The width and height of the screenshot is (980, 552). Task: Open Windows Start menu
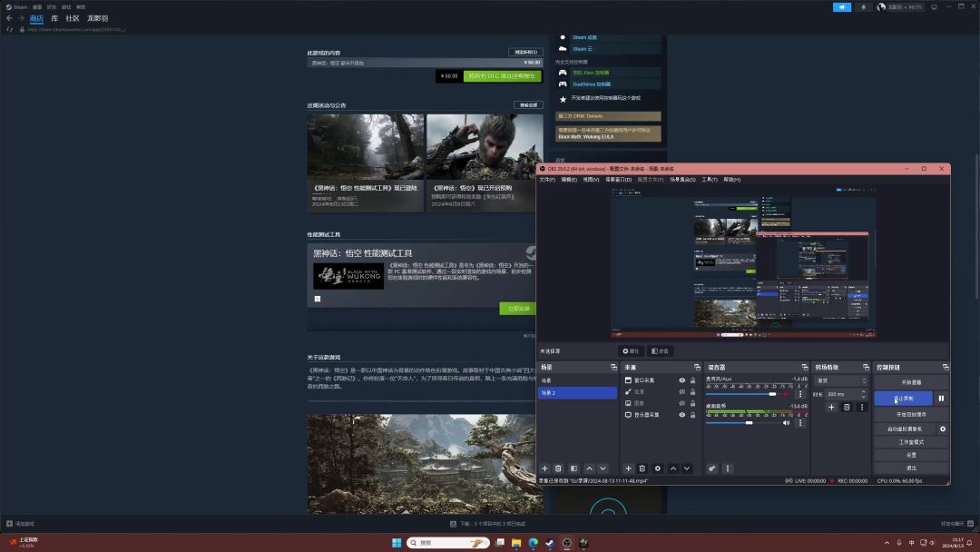coord(397,543)
